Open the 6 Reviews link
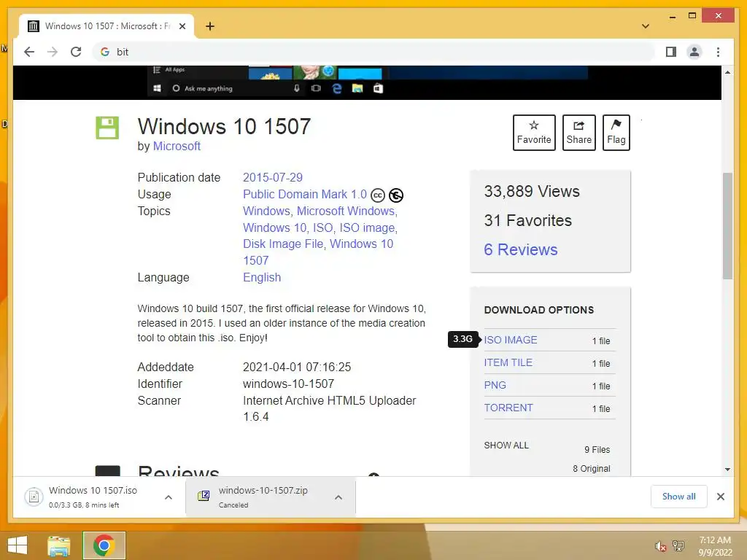This screenshot has height=560, width=747. 521,249
